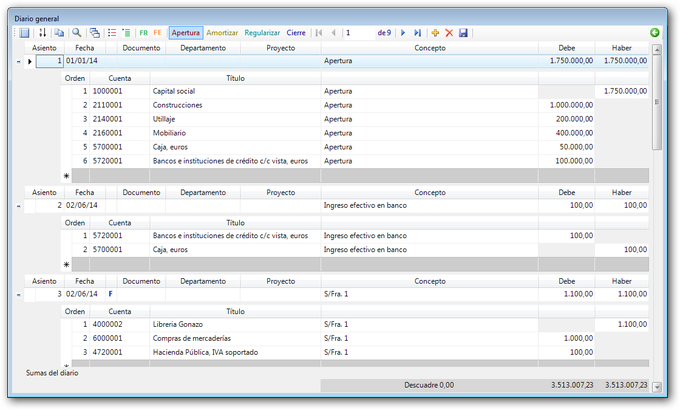The image size is (680, 410).
Task: Select account 5720001 in Asiento 2
Action: point(120,236)
